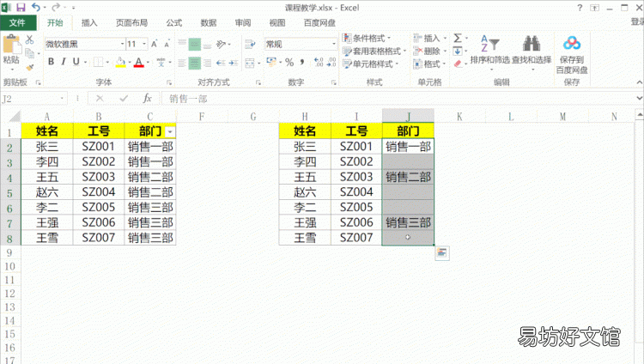Click the formula bar showing 销售一部
This screenshot has height=364, width=644.
pyautogui.click(x=398, y=99)
